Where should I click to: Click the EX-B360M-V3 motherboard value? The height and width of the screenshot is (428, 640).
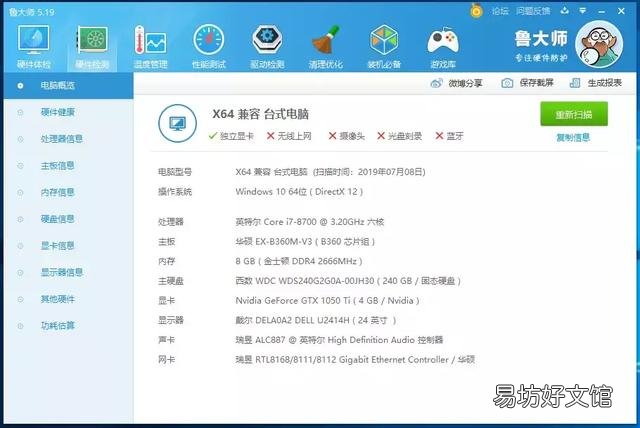click(305, 242)
